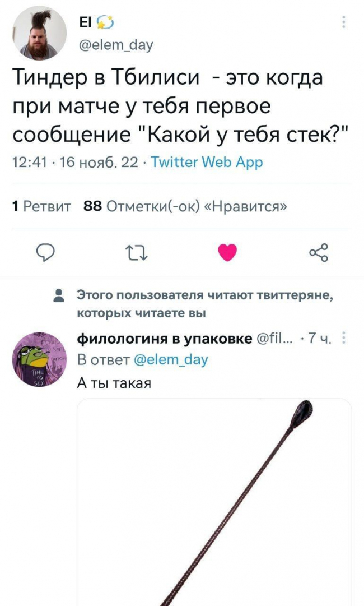
Task: Open the attached riding crop image
Action: pyautogui.click(x=214, y=502)
